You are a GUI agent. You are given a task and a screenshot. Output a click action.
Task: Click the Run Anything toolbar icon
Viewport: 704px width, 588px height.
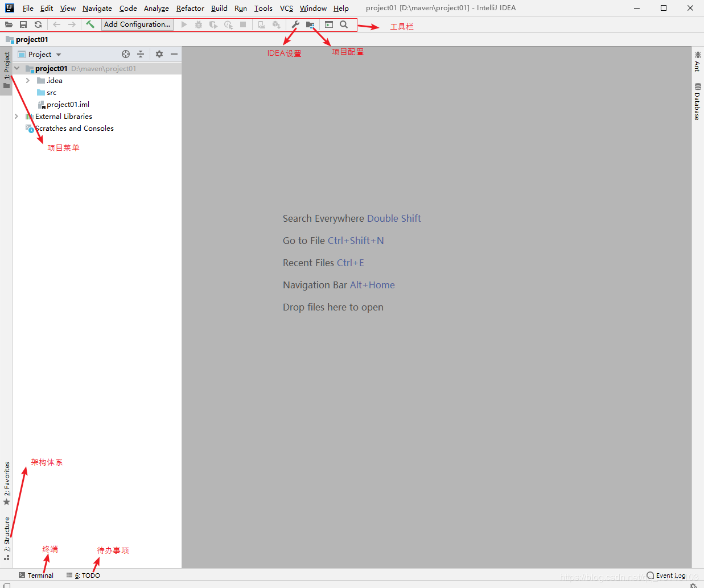329,24
